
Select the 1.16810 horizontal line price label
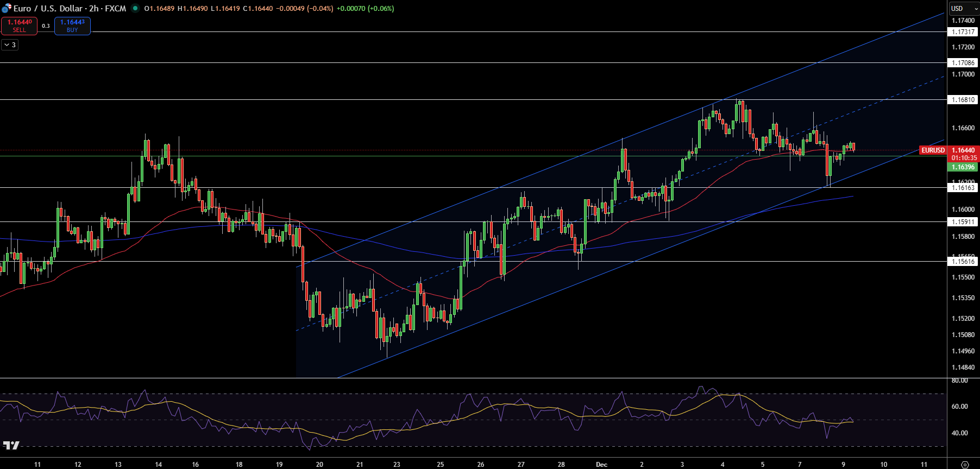[x=964, y=100]
